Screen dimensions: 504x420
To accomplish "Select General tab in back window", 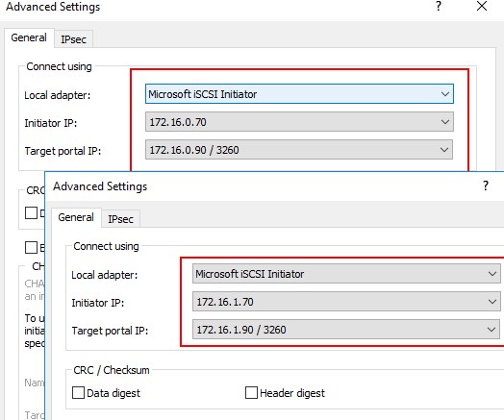I will pyautogui.click(x=29, y=37).
